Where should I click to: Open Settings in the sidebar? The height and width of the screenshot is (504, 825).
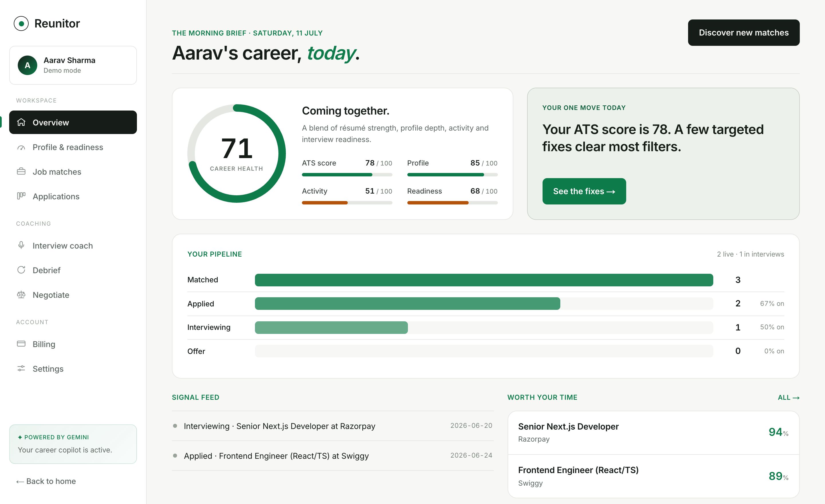[x=73, y=369]
